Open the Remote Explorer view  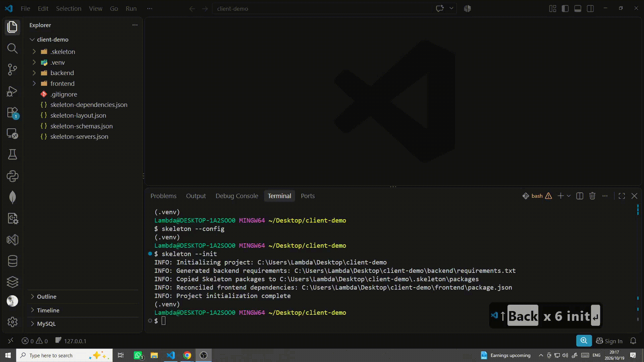(12, 134)
